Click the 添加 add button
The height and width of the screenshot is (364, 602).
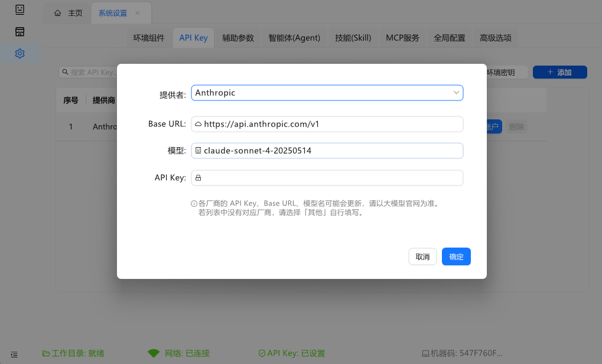click(559, 72)
